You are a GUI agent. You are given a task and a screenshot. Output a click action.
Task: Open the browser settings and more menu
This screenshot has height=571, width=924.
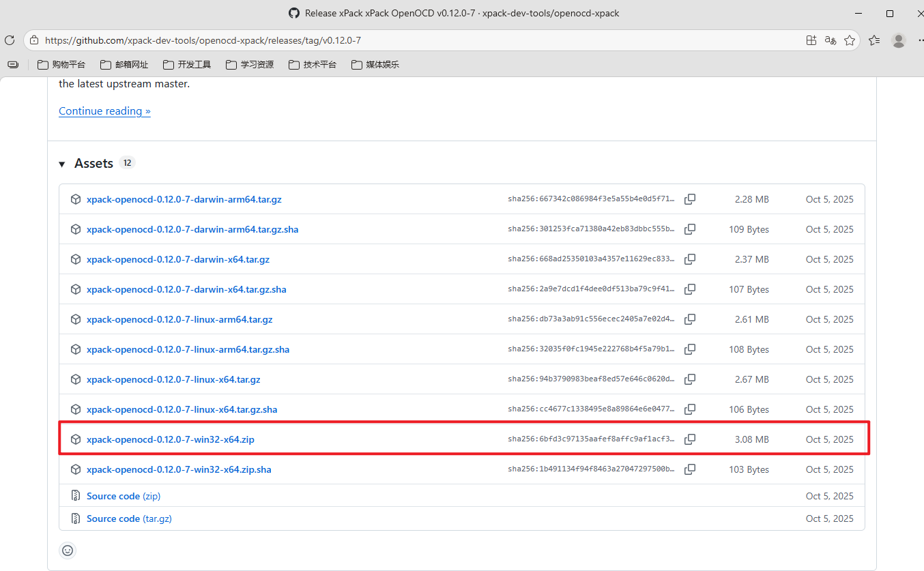pyautogui.click(x=920, y=40)
